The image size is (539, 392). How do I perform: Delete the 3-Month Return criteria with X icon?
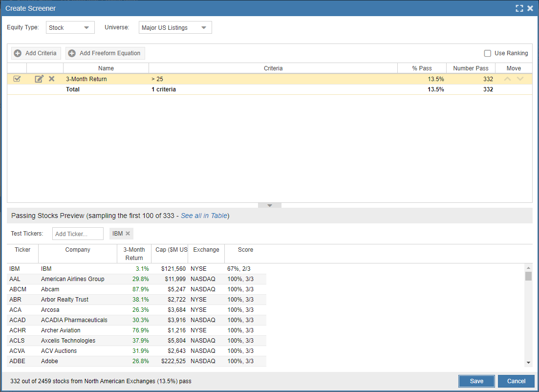coord(51,79)
